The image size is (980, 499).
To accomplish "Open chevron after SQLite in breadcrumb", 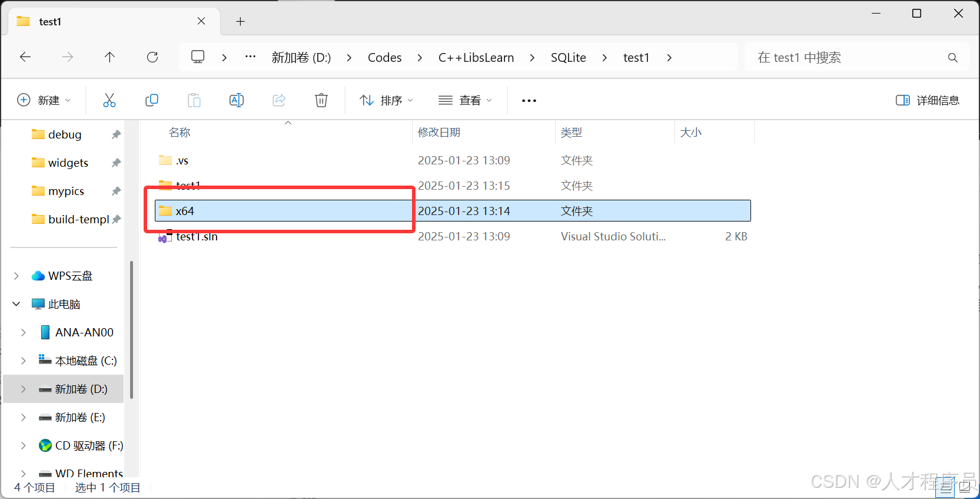I will [x=604, y=58].
